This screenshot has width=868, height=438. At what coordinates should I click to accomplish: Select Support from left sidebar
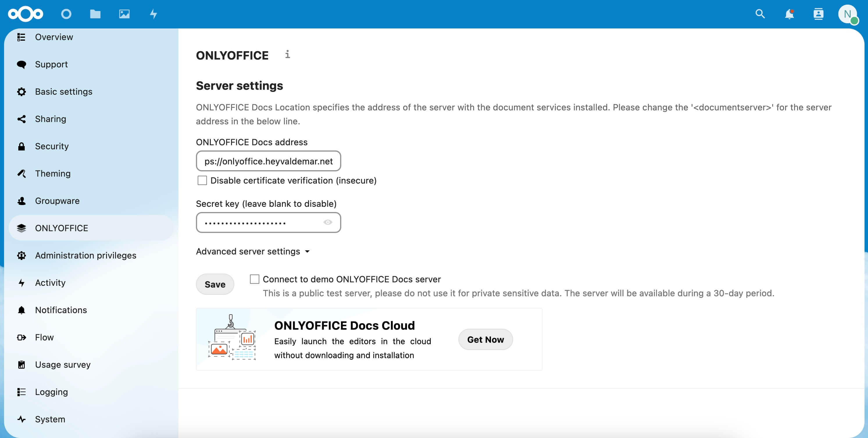(51, 64)
